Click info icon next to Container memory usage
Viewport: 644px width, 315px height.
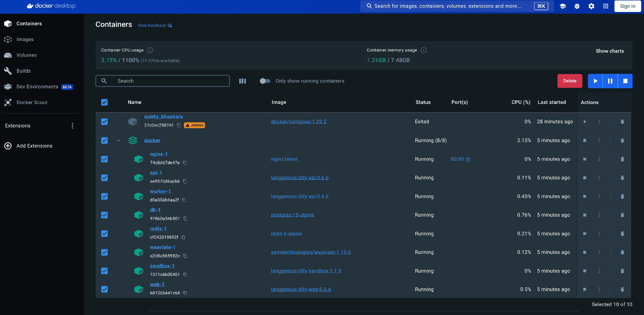[x=424, y=50]
